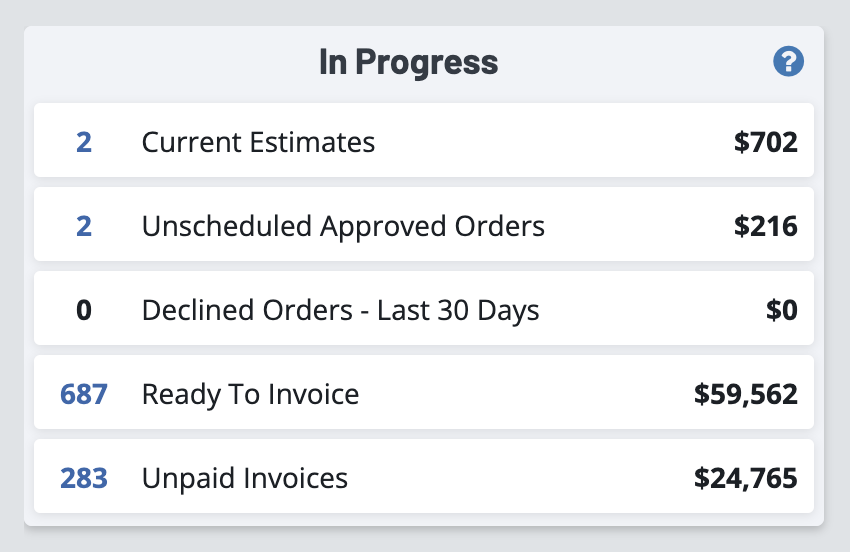This screenshot has height=552, width=850.
Task: Open the Unscheduled Approved Orders count link
Action: coord(84,227)
